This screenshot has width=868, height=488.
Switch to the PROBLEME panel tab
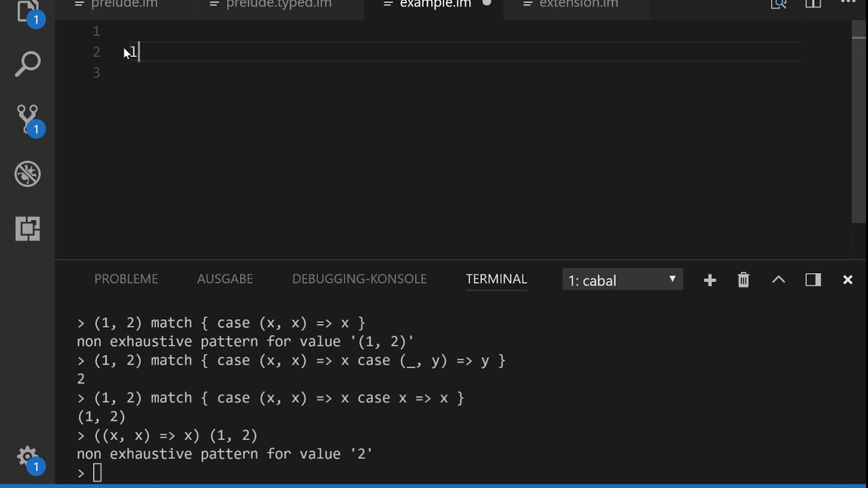pos(126,279)
